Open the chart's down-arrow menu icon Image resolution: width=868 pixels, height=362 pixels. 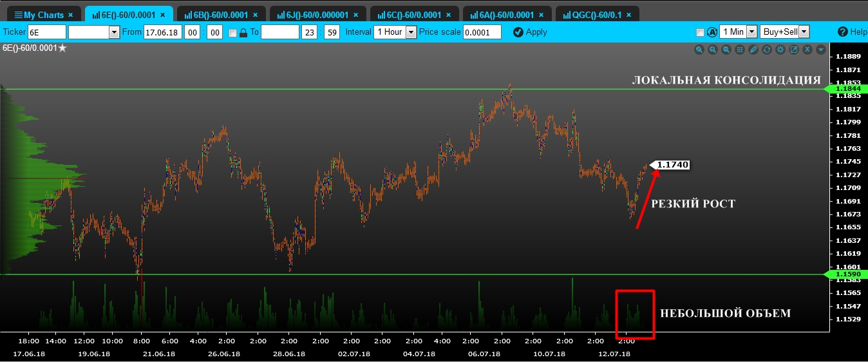pyautogui.click(x=821, y=50)
